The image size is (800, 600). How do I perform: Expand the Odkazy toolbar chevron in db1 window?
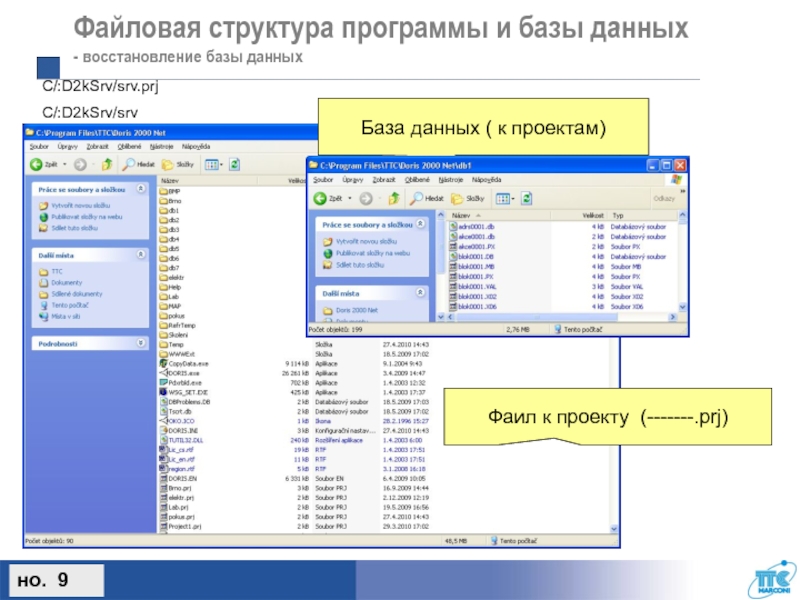pyautogui.click(x=682, y=191)
